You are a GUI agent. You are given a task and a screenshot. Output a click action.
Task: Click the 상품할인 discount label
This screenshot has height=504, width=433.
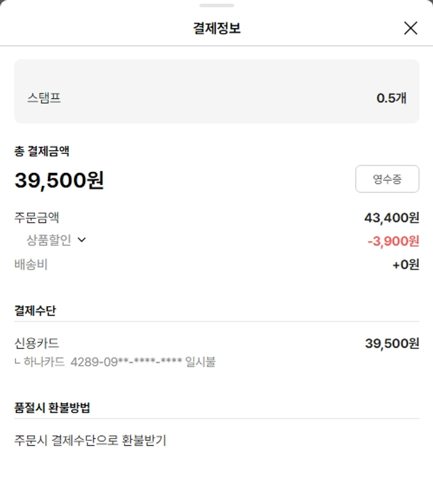[x=49, y=240]
